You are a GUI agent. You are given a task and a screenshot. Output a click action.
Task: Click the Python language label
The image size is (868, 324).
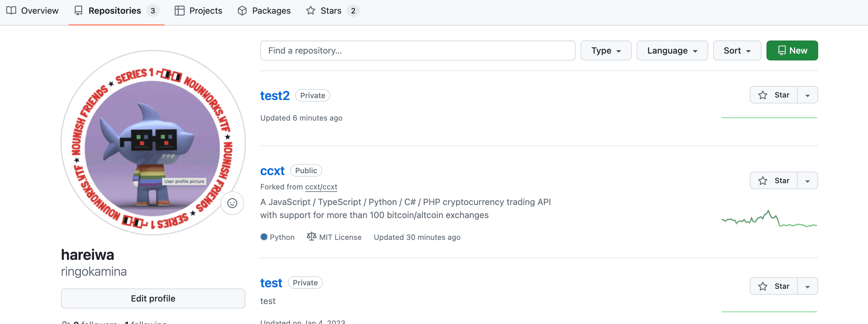pyautogui.click(x=282, y=237)
